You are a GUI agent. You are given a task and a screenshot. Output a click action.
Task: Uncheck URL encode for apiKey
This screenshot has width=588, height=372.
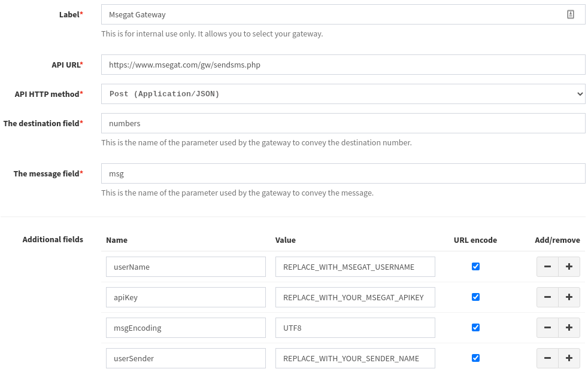coord(475,297)
